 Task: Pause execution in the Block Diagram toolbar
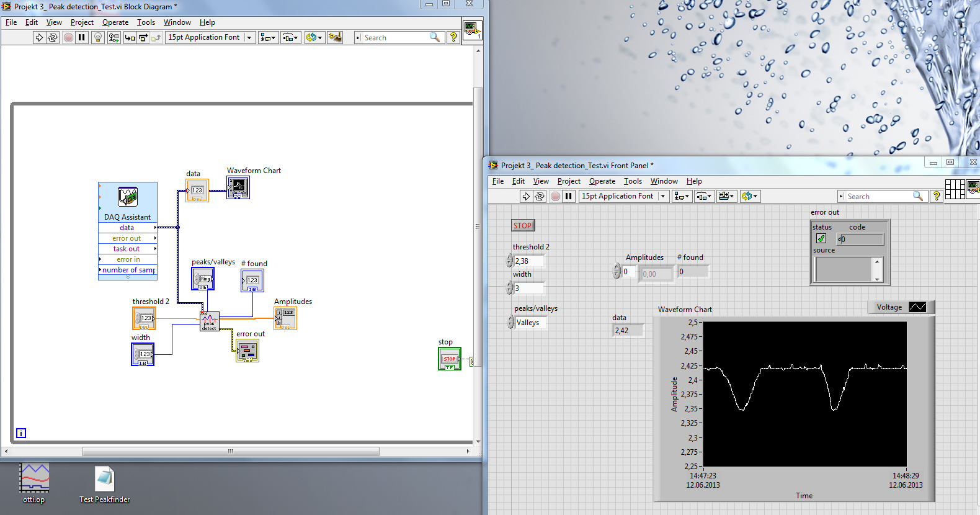[81, 38]
